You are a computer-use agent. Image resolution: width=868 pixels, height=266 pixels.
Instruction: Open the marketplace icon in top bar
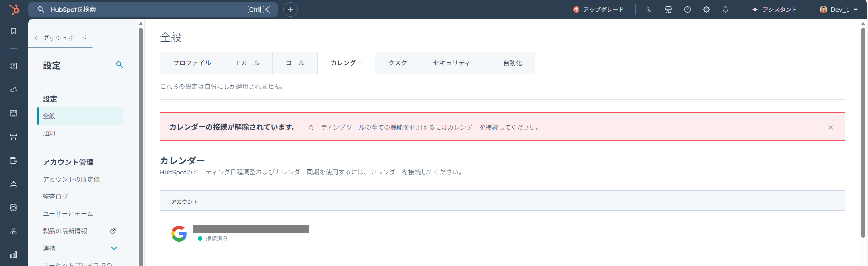tap(668, 10)
